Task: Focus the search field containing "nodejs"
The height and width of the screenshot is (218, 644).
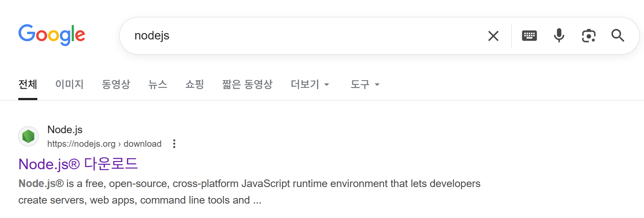Action: (x=297, y=36)
